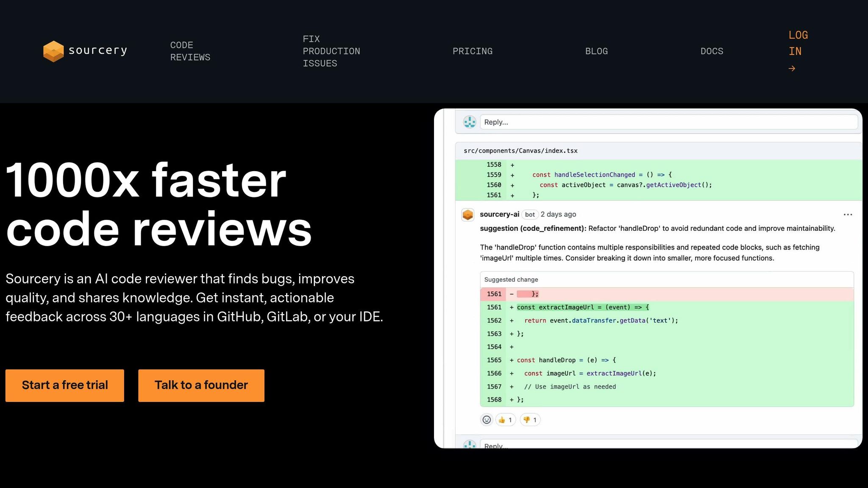Screen dimensions: 868x488
Task: Click the src/components/Canvas/index.tsx file path
Action: (x=520, y=151)
